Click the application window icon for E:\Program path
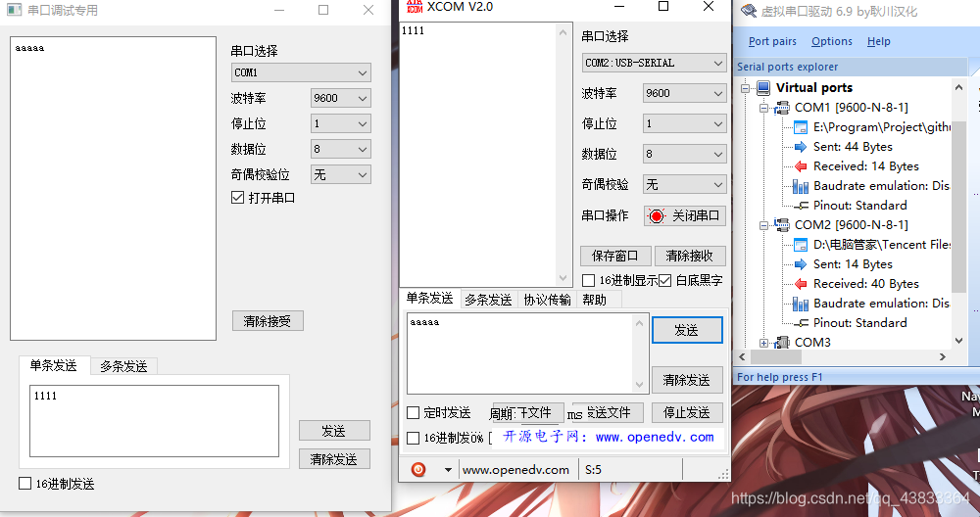The image size is (980, 517). pos(801,127)
